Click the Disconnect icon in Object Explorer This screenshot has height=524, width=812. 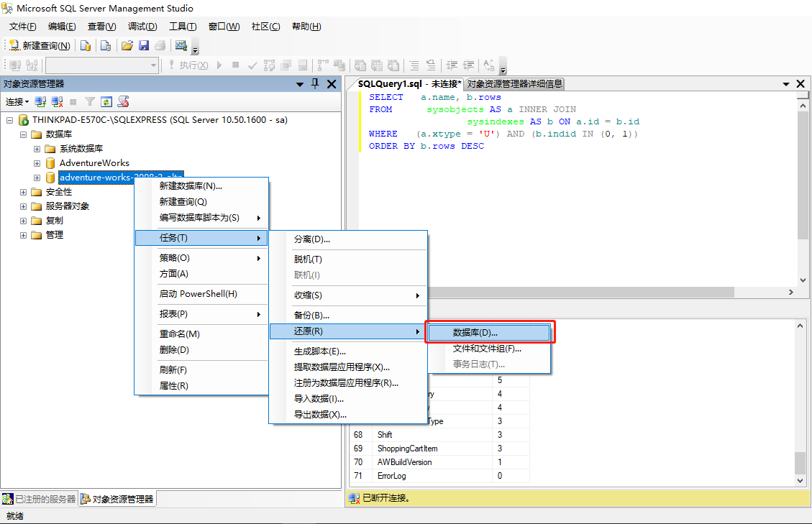point(57,101)
